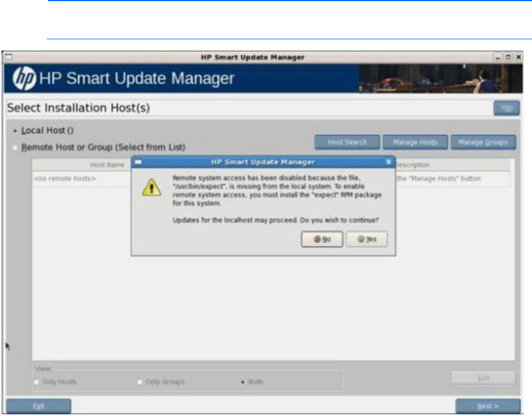Click the Host Search button

[348, 142]
